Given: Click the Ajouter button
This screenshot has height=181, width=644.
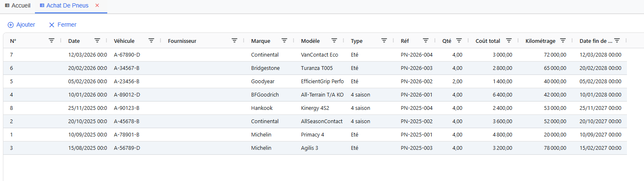Looking at the screenshot, I should click(22, 25).
